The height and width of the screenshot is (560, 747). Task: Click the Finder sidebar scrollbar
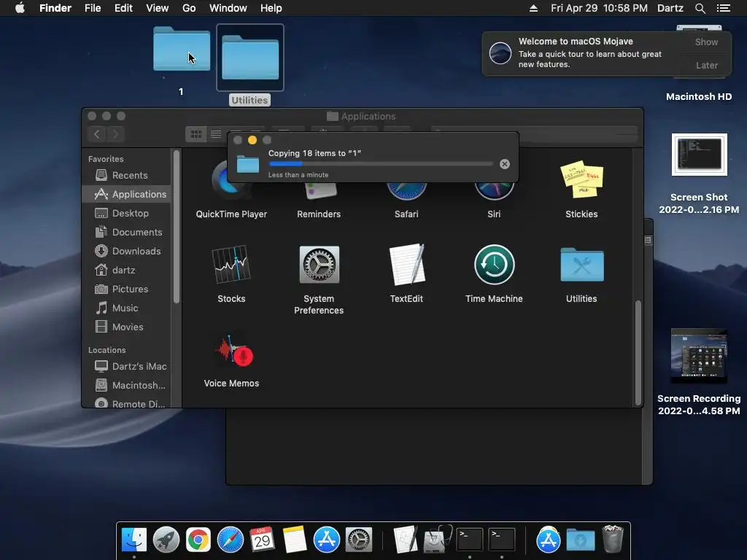point(177,227)
